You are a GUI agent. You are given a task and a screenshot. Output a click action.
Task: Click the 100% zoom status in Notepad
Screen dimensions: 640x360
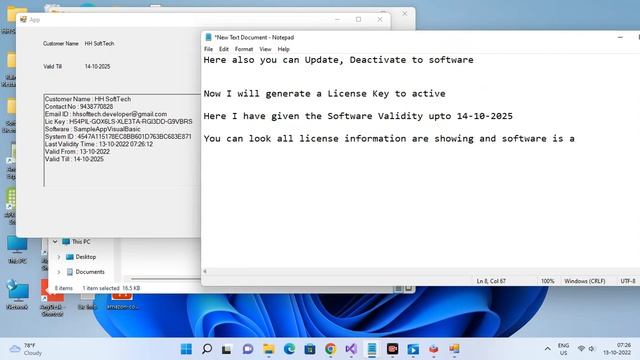pos(548,281)
